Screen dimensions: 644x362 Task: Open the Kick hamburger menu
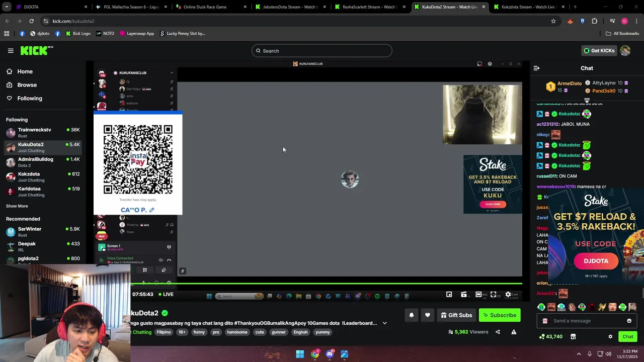11,51
